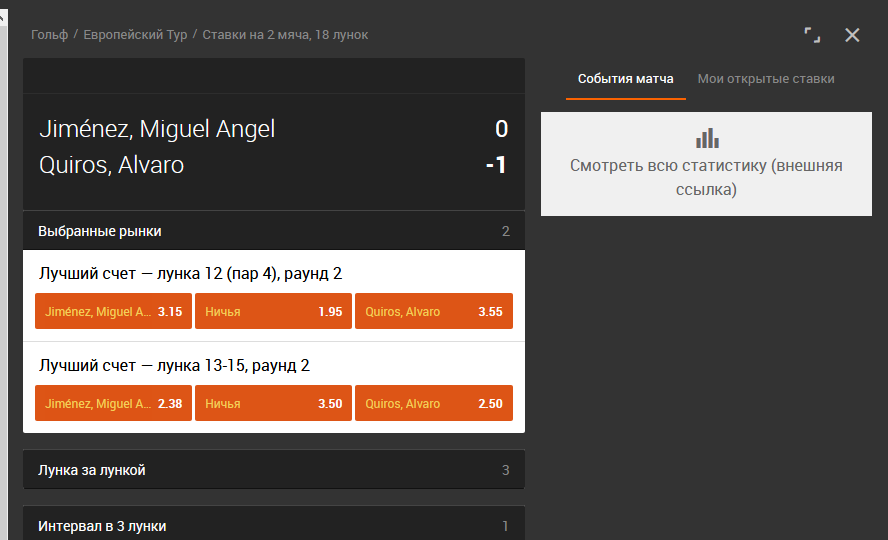Screen dimensions: 888x540
Task: Expand the Лунка за лункой section
Action: tap(274, 470)
